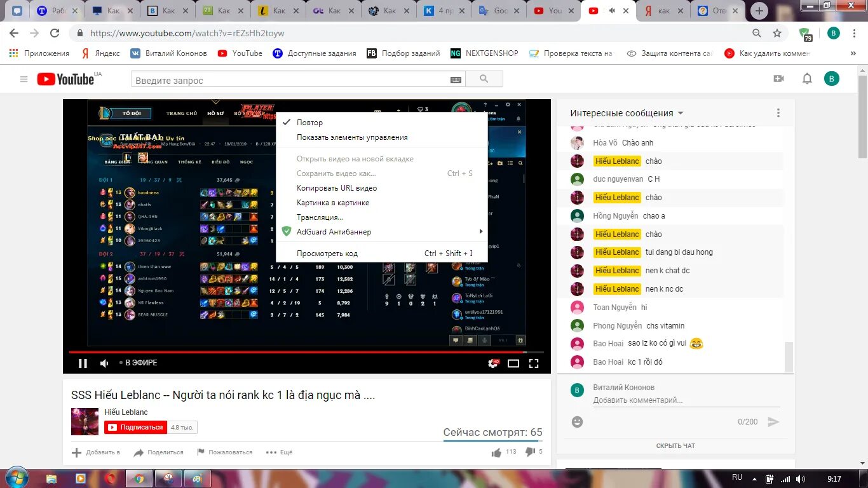868x488 pixels.
Task: Click Phong Nguyễn's 'chs vitamin' message
Action: coord(665,326)
